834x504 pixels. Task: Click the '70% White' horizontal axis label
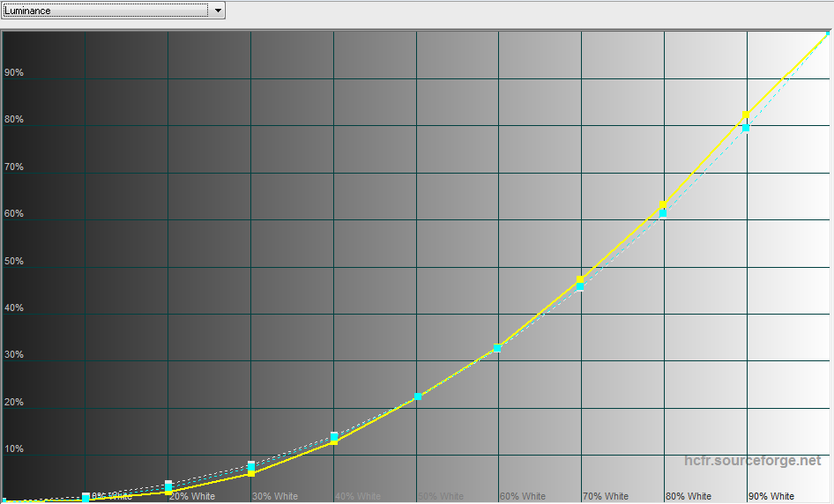(606, 496)
